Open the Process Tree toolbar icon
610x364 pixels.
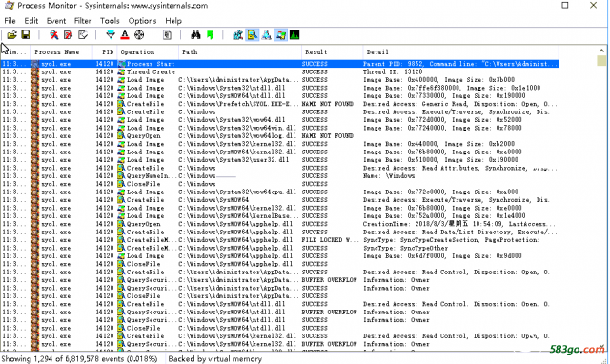[167, 35]
